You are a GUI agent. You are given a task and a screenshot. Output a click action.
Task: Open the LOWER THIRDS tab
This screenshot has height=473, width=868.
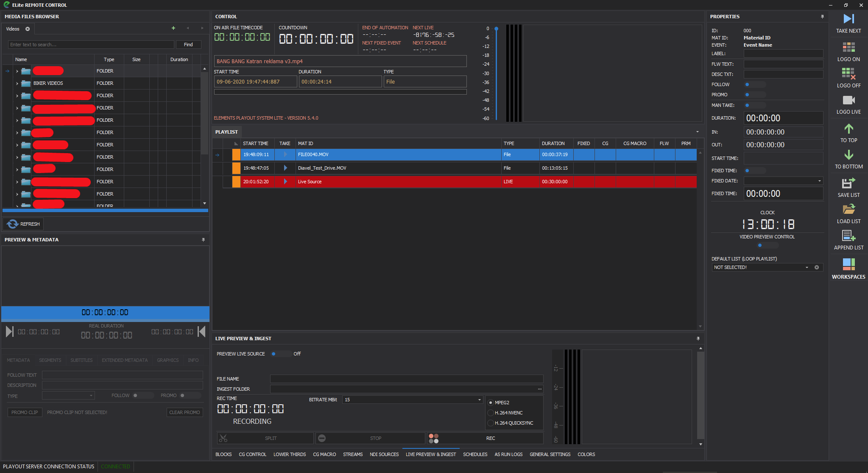pos(290,454)
